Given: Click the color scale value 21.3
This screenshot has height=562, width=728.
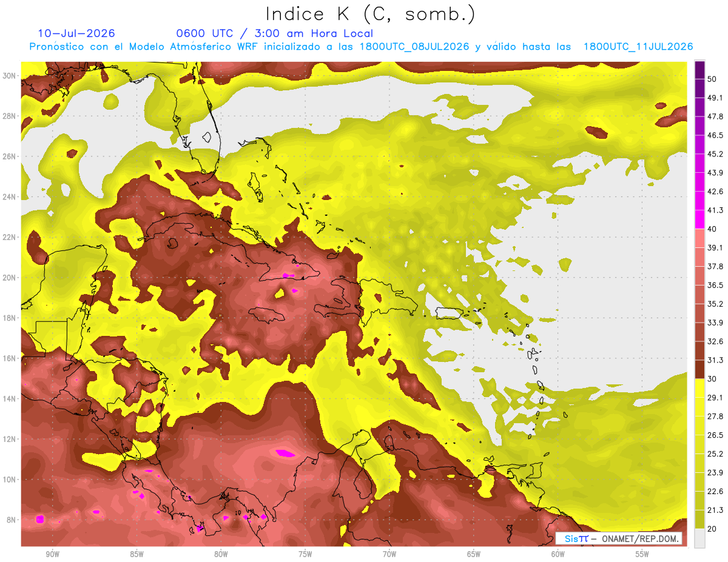Looking at the screenshot, I should pyautogui.click(x=716, y=510).
